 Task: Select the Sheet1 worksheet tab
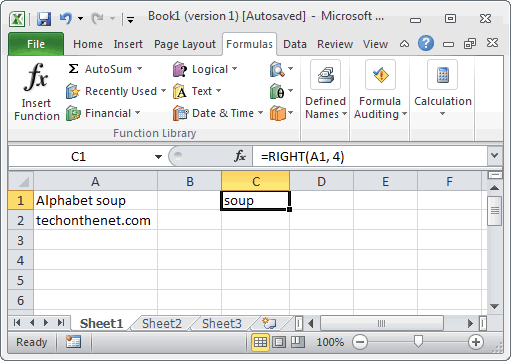click(x=101, y=323)
